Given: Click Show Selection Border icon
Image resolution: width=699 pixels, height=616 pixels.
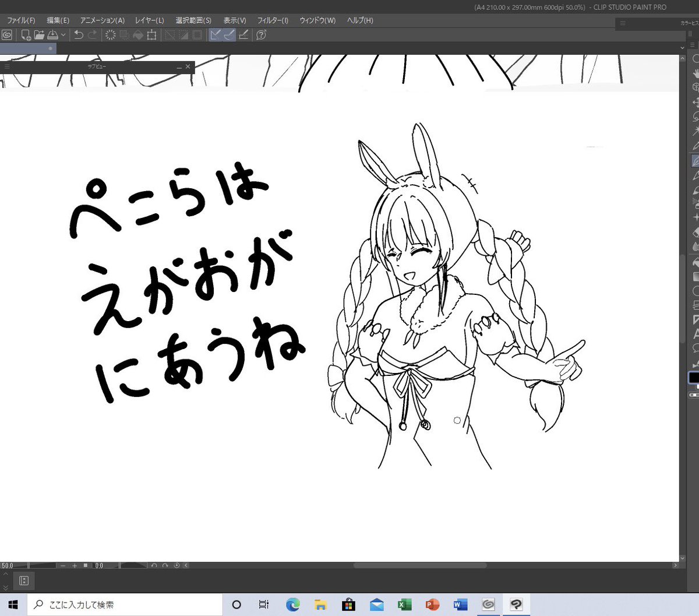Looking at the screenshot, I should (x=198, y=35).
